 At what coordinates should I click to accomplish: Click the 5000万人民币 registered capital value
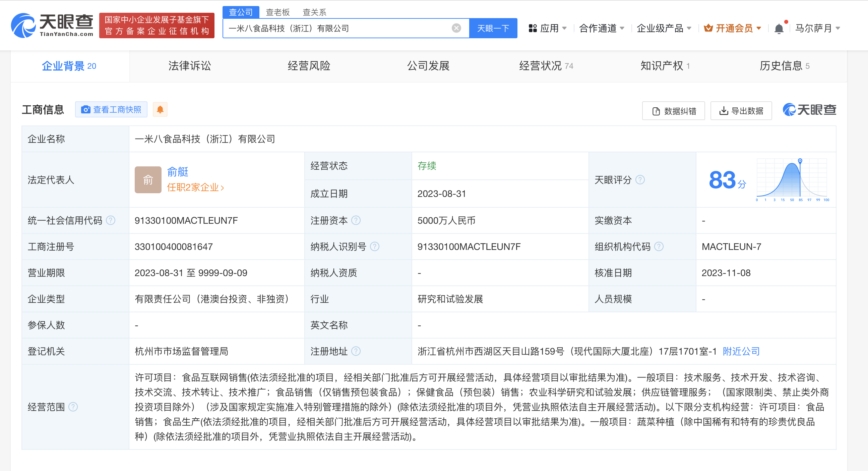(x=446, y=220)
